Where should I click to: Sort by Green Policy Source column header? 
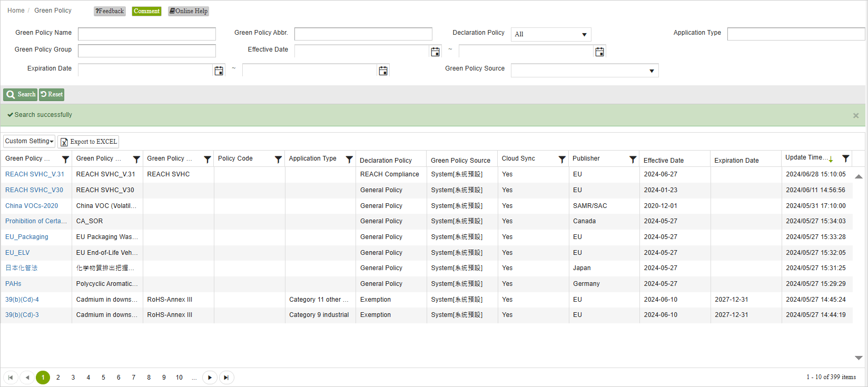(460, 161)
